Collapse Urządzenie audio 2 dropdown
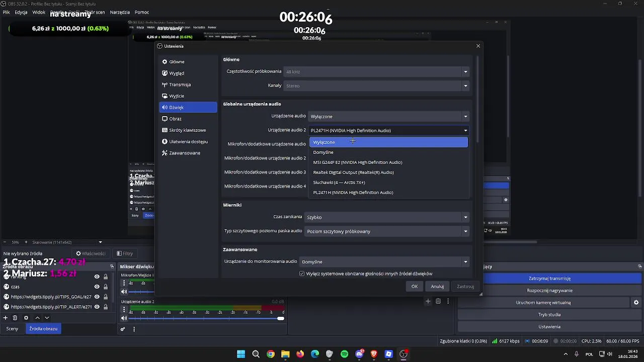This screenshot has width=644, height=362. (x=388, y=130)
